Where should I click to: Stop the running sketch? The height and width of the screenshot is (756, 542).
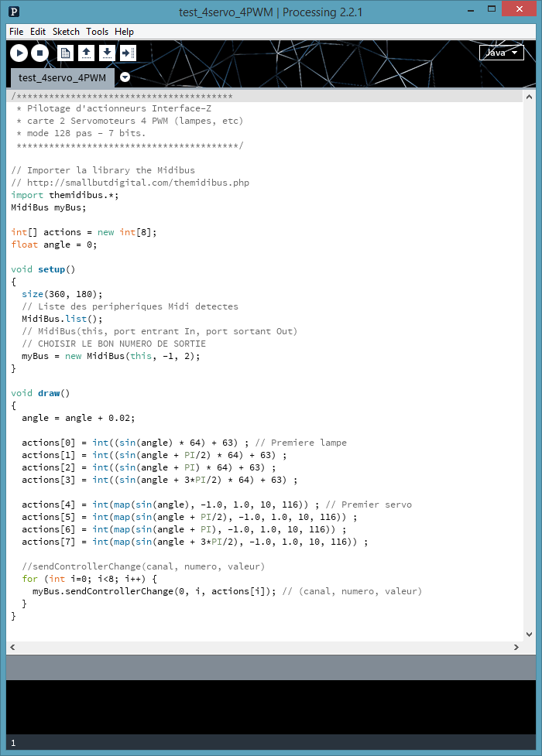[40, 53]
